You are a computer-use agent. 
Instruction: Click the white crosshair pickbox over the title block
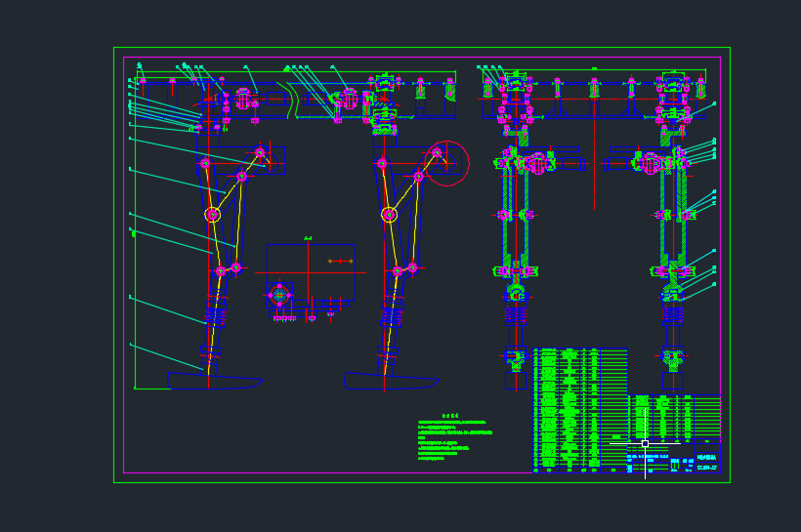[x=645, y=444]
